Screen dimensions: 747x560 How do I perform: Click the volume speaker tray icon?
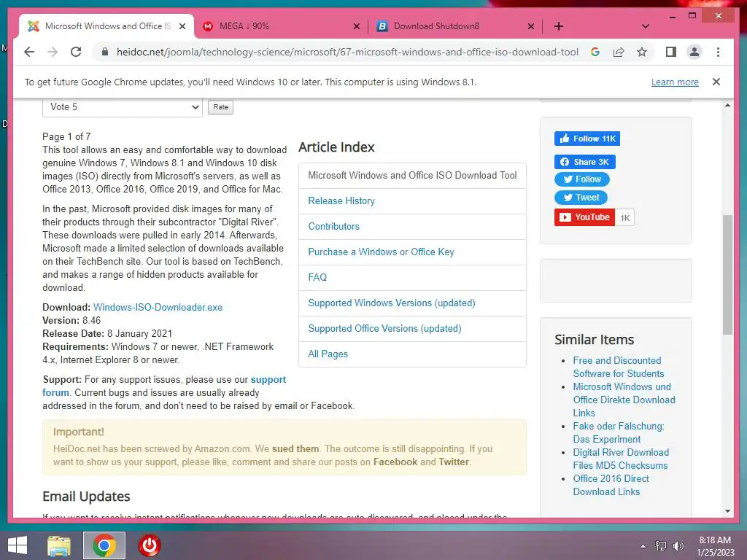[x=678, y=546]
